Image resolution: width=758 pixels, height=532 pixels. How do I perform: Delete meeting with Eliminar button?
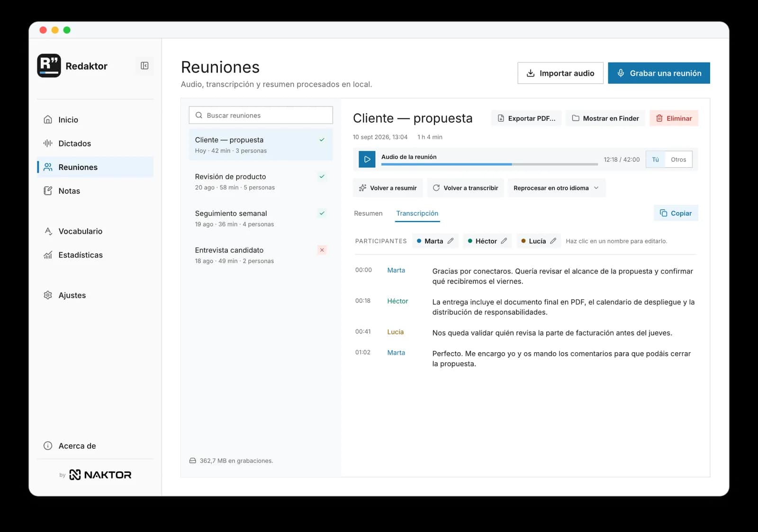[674, 118]
